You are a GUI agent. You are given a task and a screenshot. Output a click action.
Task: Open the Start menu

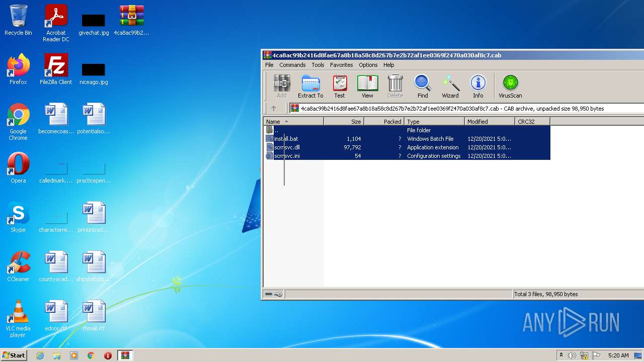click(14, 355)
